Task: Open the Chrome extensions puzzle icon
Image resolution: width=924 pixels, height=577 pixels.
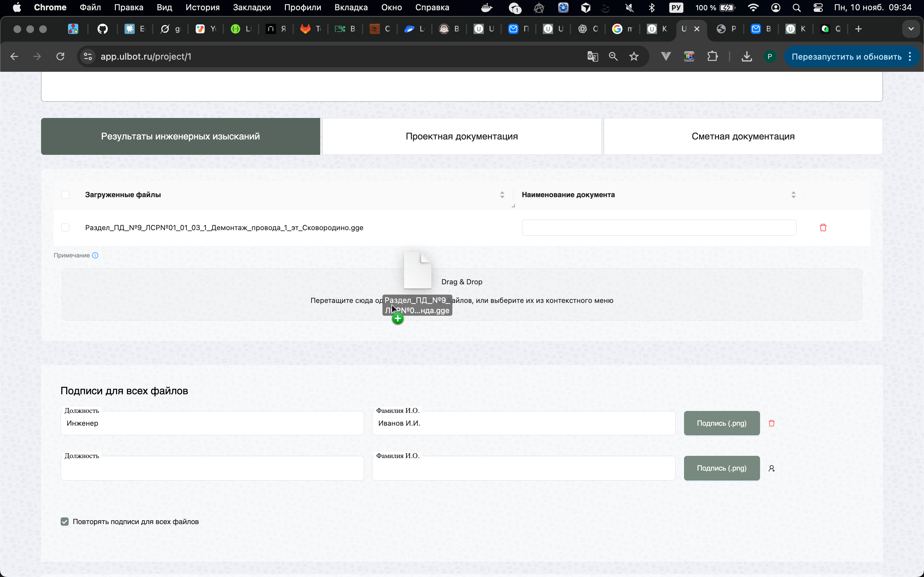Action: pos(712,56)
